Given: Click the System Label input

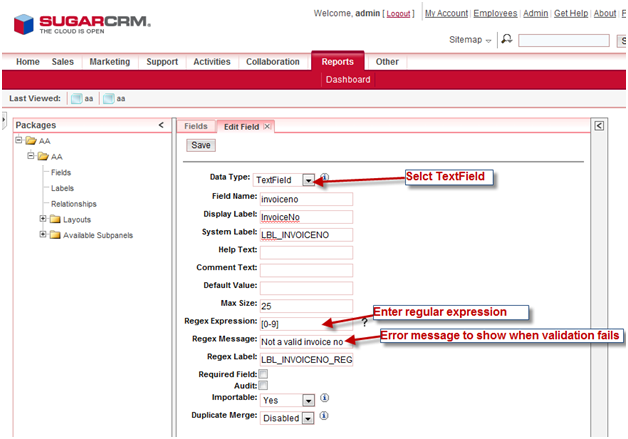Looking at the screenshot, I should pyautogui.click(x=306, y=235).
